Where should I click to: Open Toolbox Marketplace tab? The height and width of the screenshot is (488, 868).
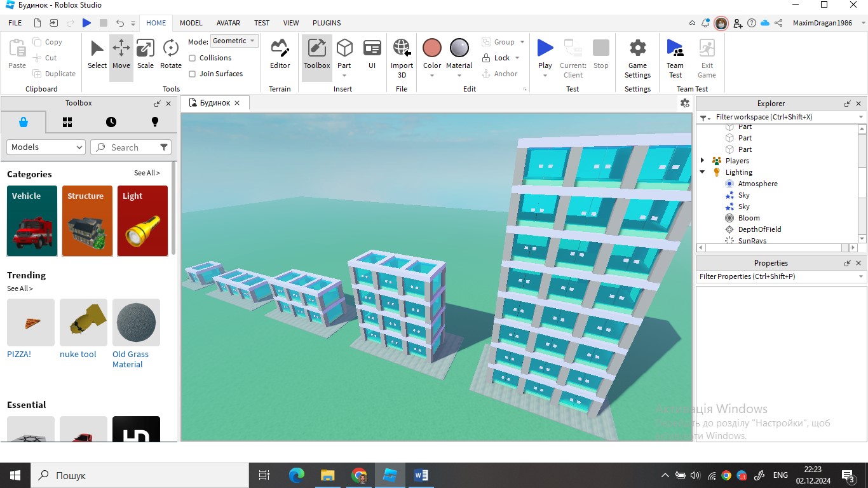click(24, 122)
